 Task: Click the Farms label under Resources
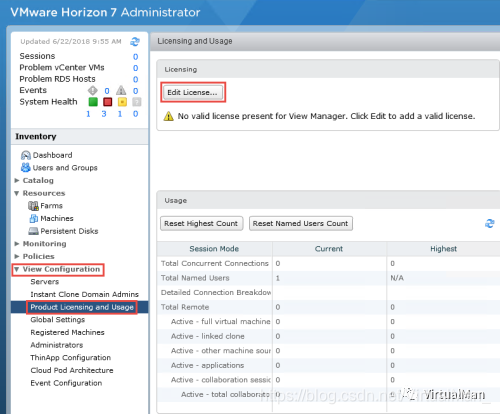tap(51, 206)
